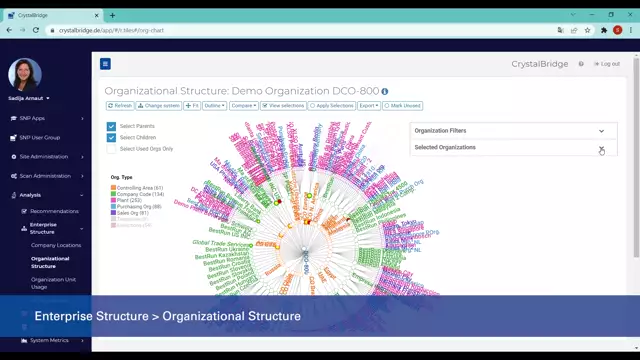The width and height of the screenshot is (640, 360).
Task: Open the Sadija Arnaut user dropdown
Action: coord(29,98)
